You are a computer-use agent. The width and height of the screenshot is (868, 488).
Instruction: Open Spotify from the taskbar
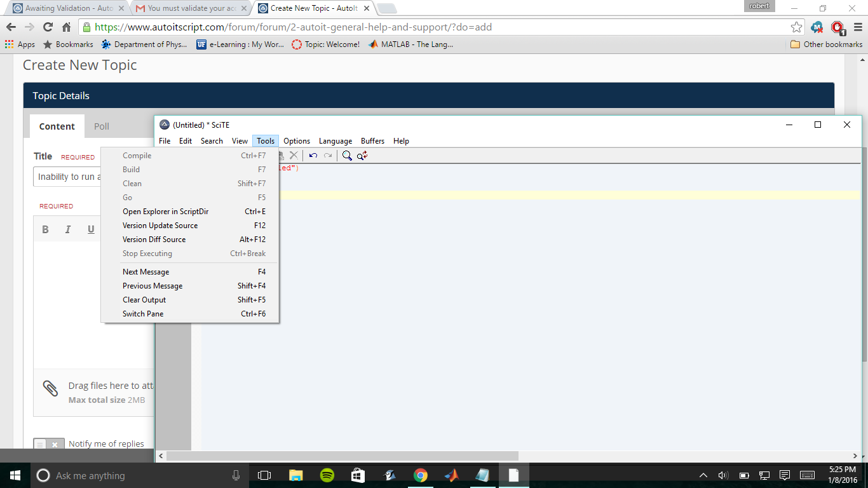(327, 475)
